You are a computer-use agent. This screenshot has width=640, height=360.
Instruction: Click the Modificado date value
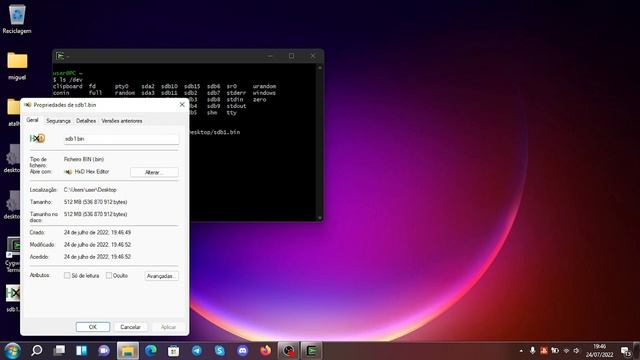coord(97,244)
